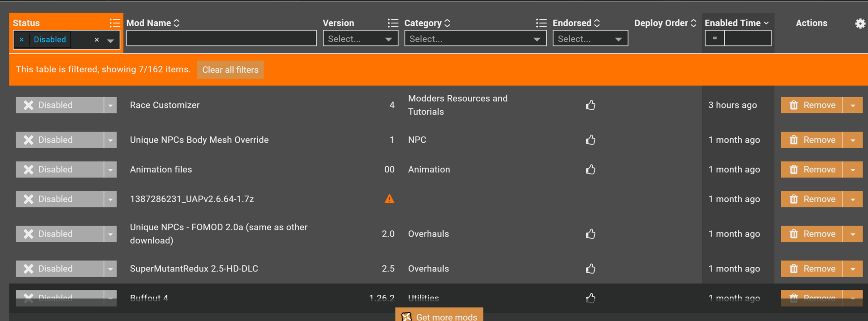Enable SuperMutantRedux 2.5-HD-DLC mod
Image resolution: width=868 pixels, height=321 pixels.
[x=60, y=269]
